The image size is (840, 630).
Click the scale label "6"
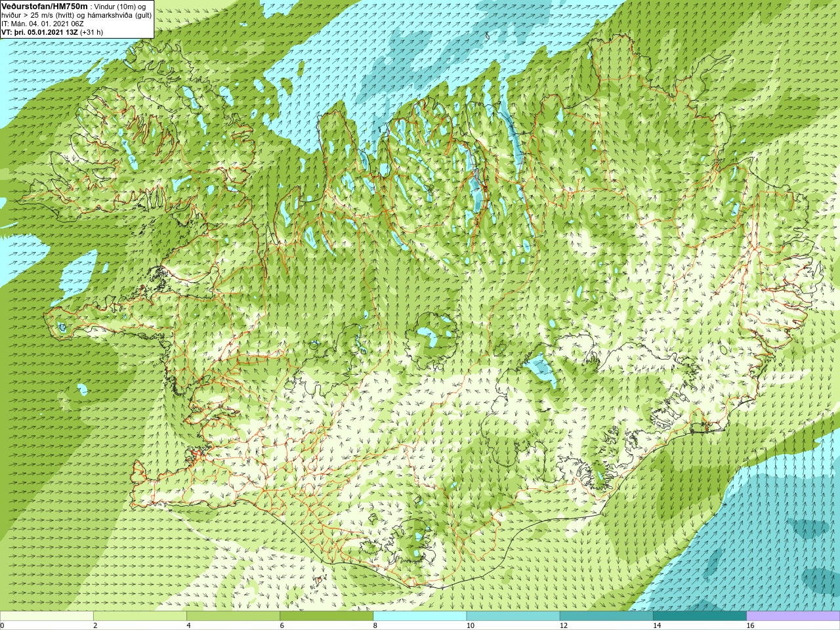282,625
